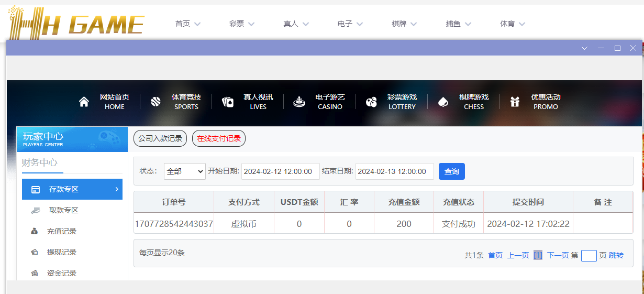
Task: Click the home icon for 网站首页
Action: click(x=84, y=102)
